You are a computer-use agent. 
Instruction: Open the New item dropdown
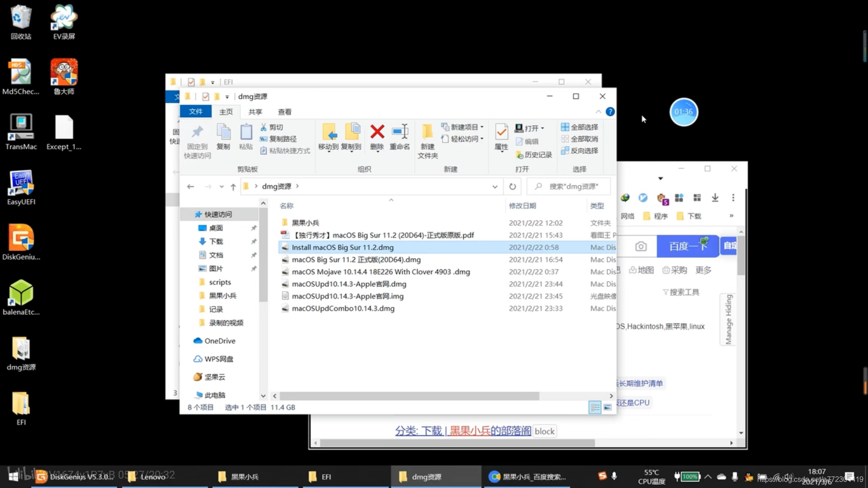(x=462, y=127)
